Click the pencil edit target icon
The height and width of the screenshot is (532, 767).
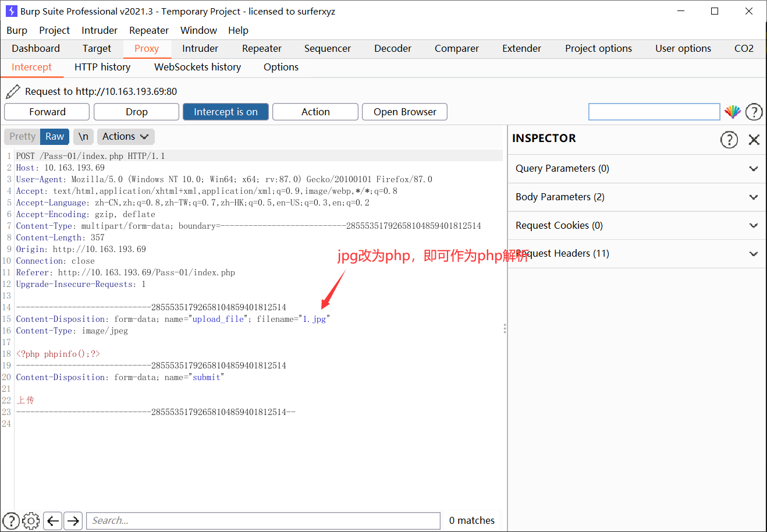[x=13, y=91]
